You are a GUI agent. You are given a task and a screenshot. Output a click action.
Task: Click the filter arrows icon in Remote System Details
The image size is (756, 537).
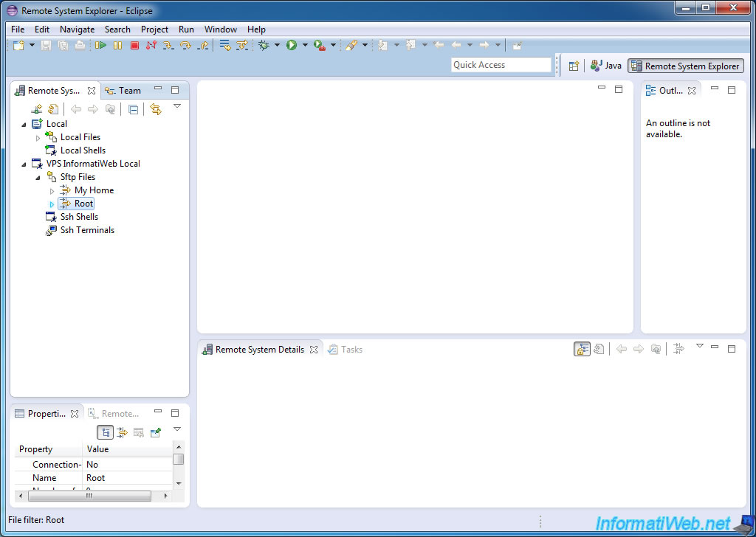[x=679, y=349]
